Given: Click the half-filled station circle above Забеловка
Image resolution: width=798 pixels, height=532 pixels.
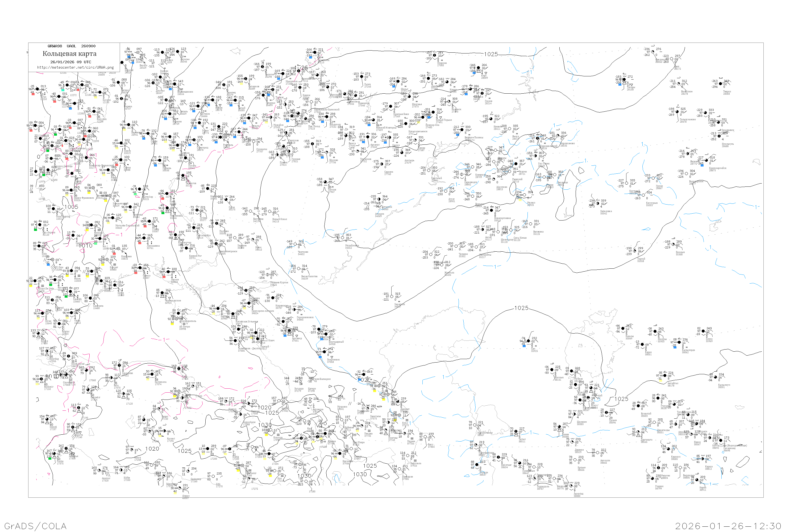Looking at the screenshot, I should 597,203.
